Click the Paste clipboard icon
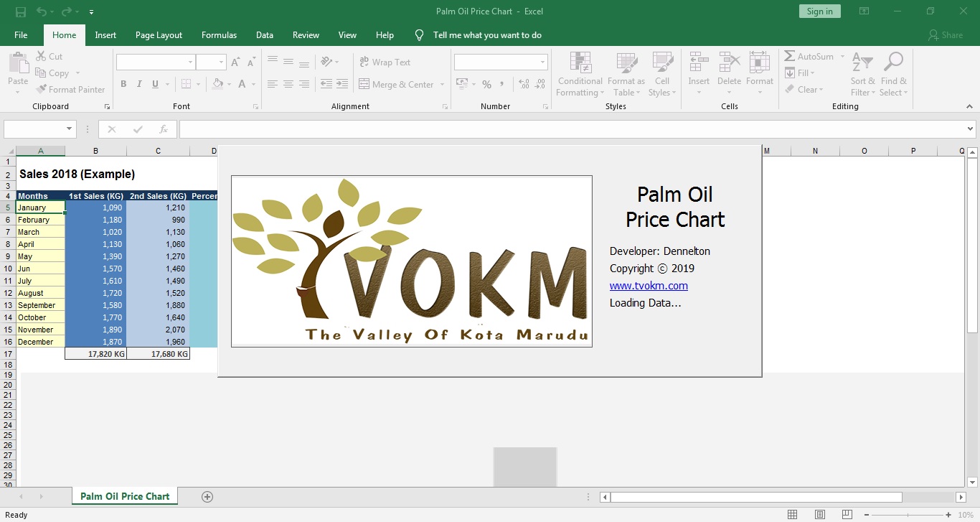Image resolution: width=980 pixels, height=522 pixels. [18, 63]
